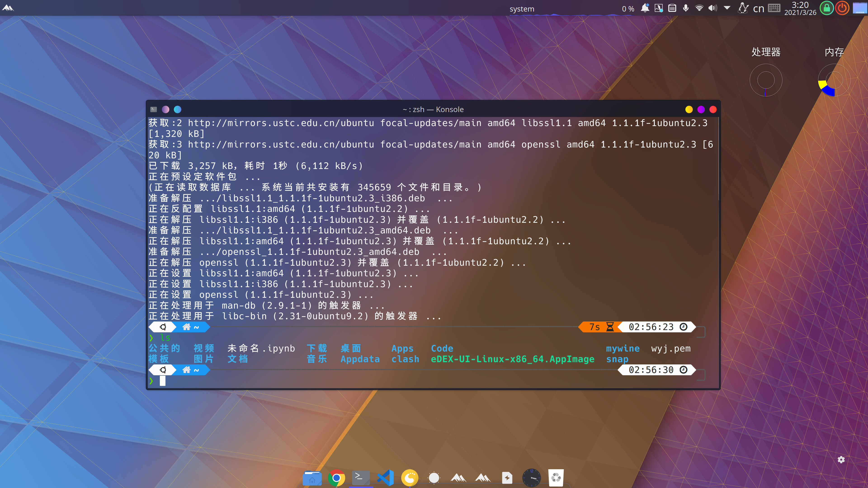Image resolution: width=868 pixels, height=488 pixels.
Task: Open the trash recycle bin in dock
Action: pos(556,478)
